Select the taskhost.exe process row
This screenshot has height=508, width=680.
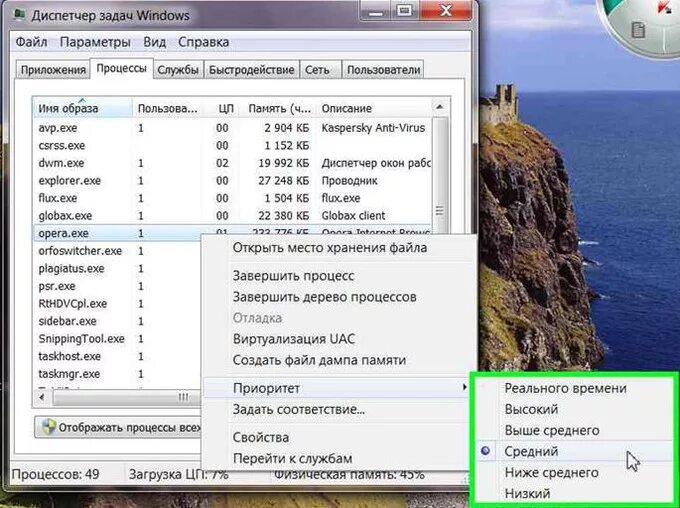pos(117,356)
